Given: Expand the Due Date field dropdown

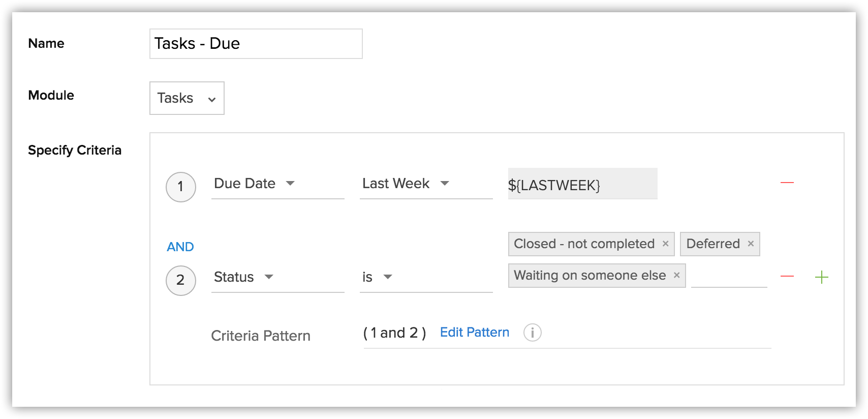Looking at the screenshot, I should (278, 184).
